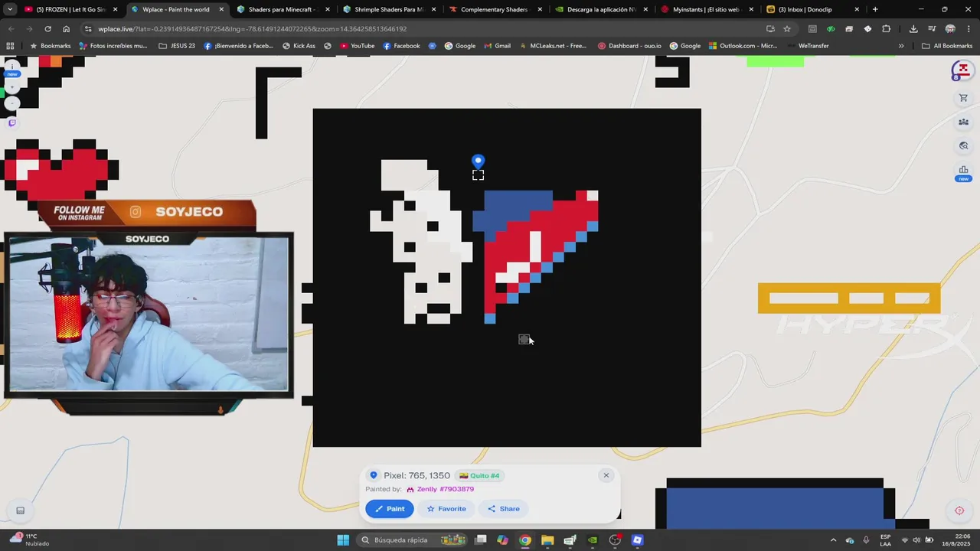The height and width of the screenshot is (551, 980).
Task: Open the Kick Ass bookmark
Action: click(x=299, y=46)
